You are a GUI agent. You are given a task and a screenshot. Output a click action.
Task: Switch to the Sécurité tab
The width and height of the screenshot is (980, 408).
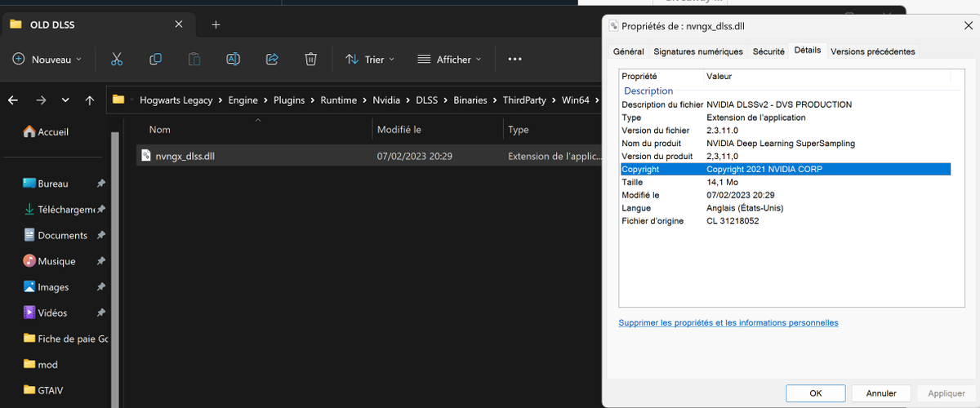(768, 51)
